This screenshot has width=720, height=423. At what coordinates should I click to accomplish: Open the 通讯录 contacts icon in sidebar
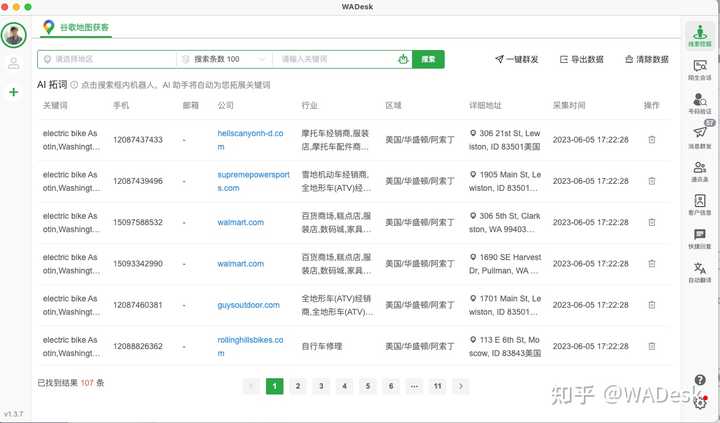coord(700,171)
